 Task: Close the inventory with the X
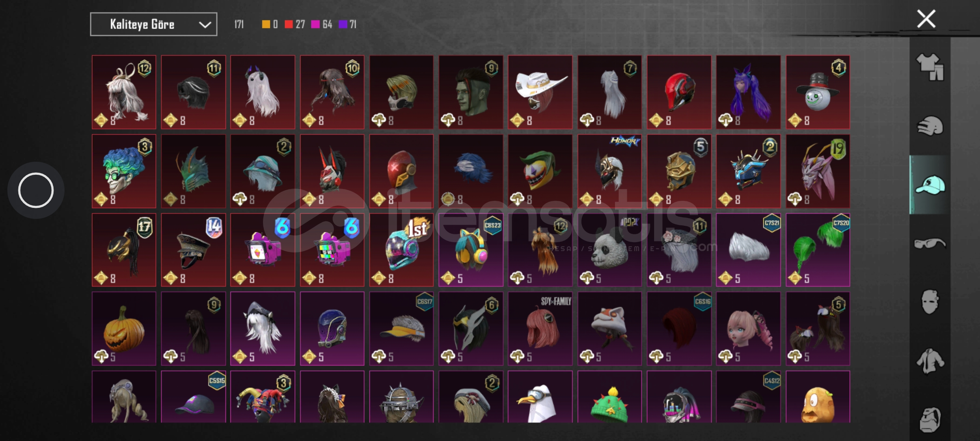click(x=926, y=19)
